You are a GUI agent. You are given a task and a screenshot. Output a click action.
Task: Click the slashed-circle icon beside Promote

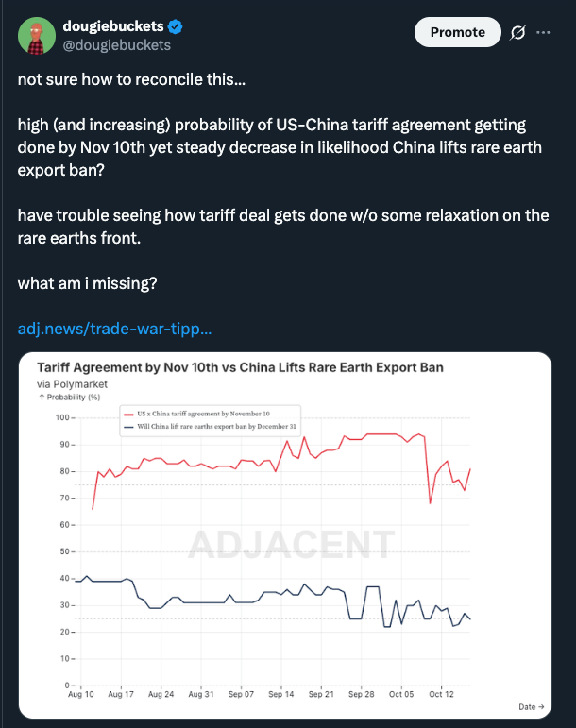click(517, 32)
